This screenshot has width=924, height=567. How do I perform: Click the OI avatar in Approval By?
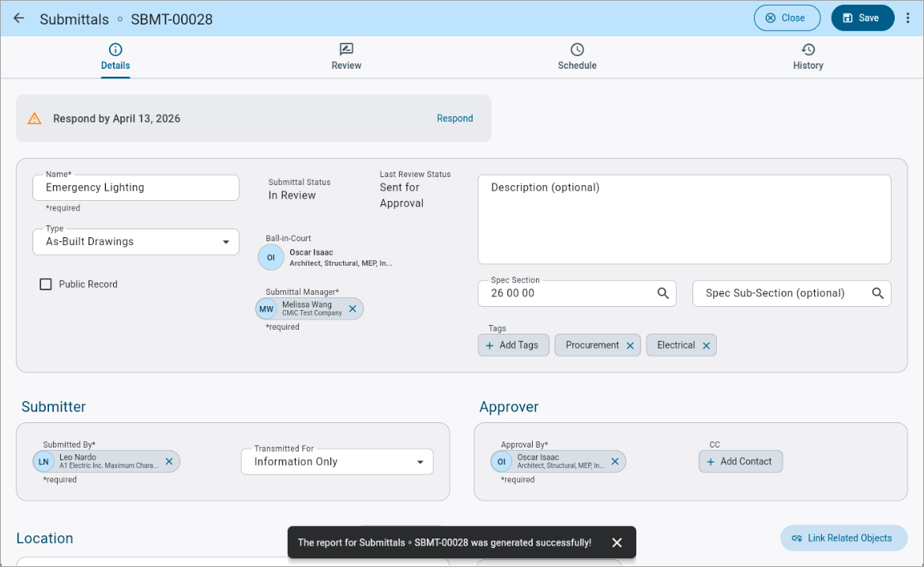tap(501, 462)
